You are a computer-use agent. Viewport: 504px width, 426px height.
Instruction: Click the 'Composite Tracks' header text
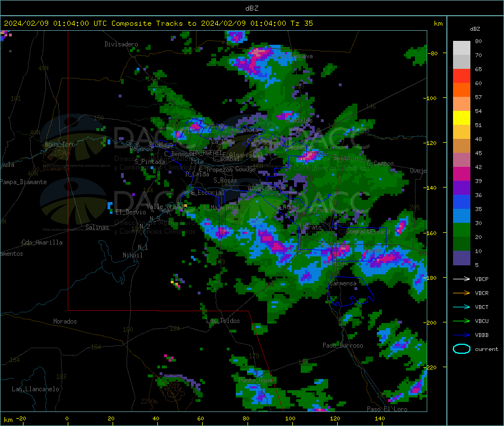(x=147, y=24)
